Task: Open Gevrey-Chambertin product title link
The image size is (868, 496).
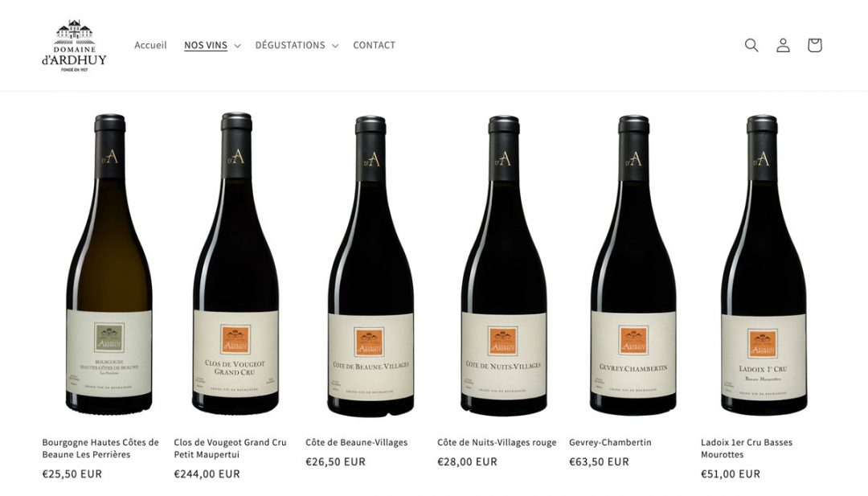Action: pyautogui.click(x=610, y=442)
